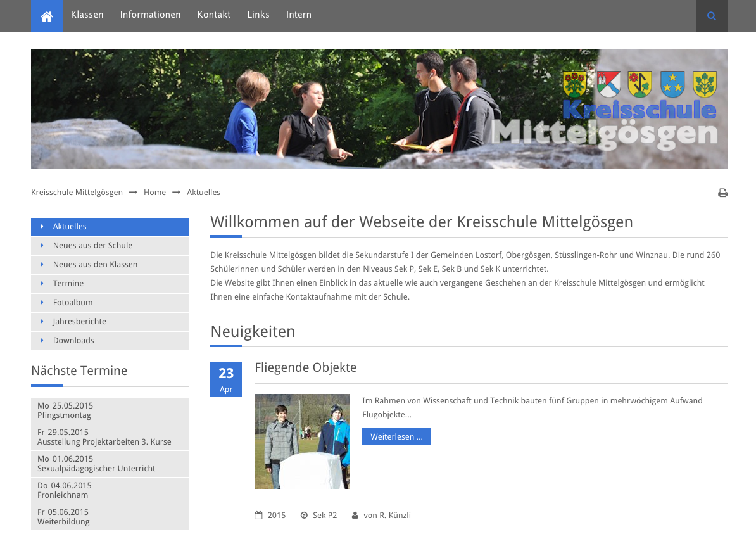Open the Fliegende Objekte article thumbnail
The height and width of the screenshot is (539, 756).
302,441
